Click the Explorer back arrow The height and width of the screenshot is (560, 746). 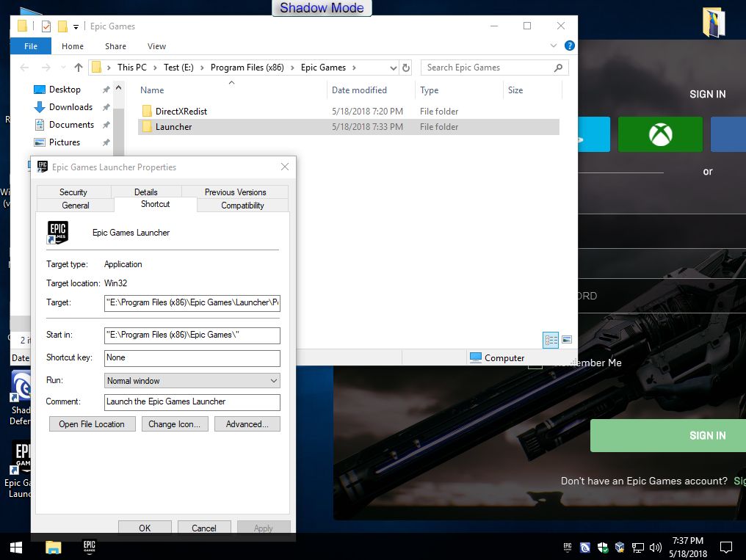tap(24, 68)
